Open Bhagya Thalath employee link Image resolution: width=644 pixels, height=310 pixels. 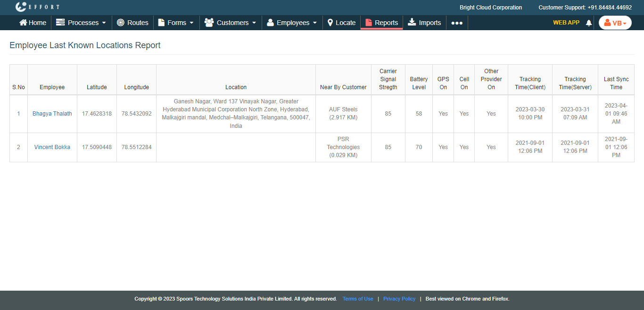click(52, 114)
